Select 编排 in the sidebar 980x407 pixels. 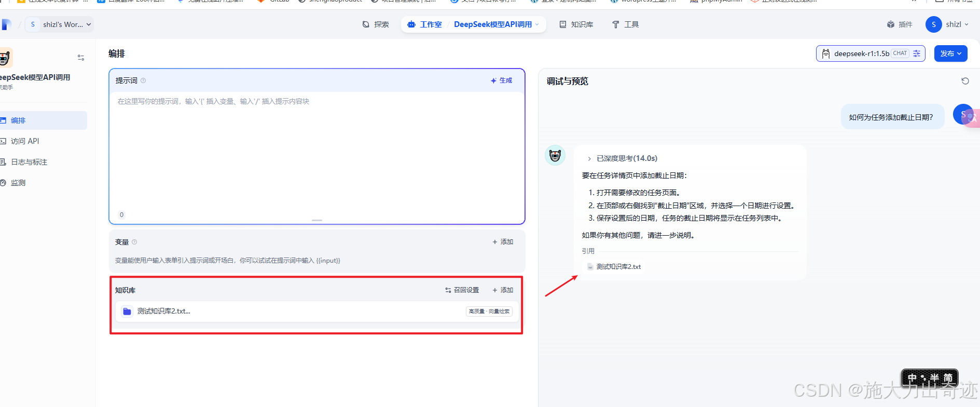pos(44,120)
